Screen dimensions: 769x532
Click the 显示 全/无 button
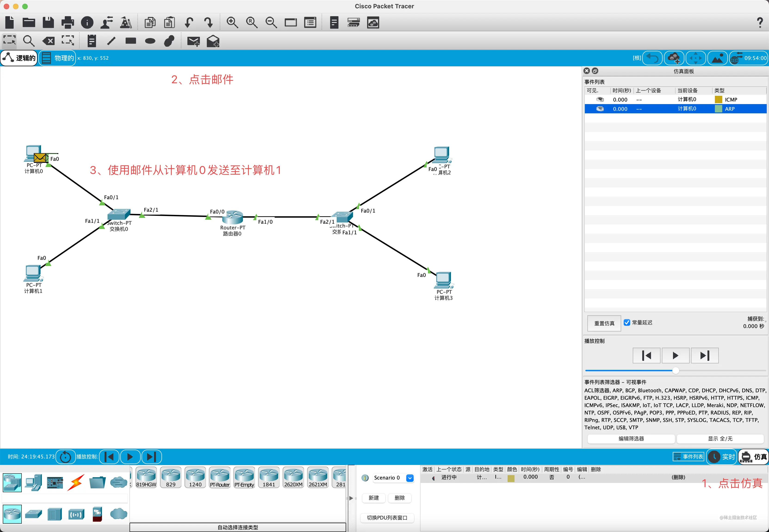tap(720, 439)
